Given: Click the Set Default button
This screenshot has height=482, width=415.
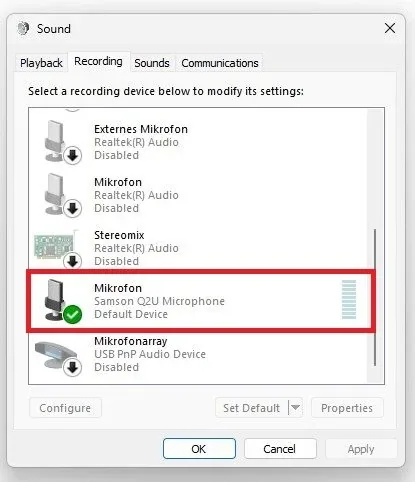Looking at the screenshot, I should [x=251, y=408].
